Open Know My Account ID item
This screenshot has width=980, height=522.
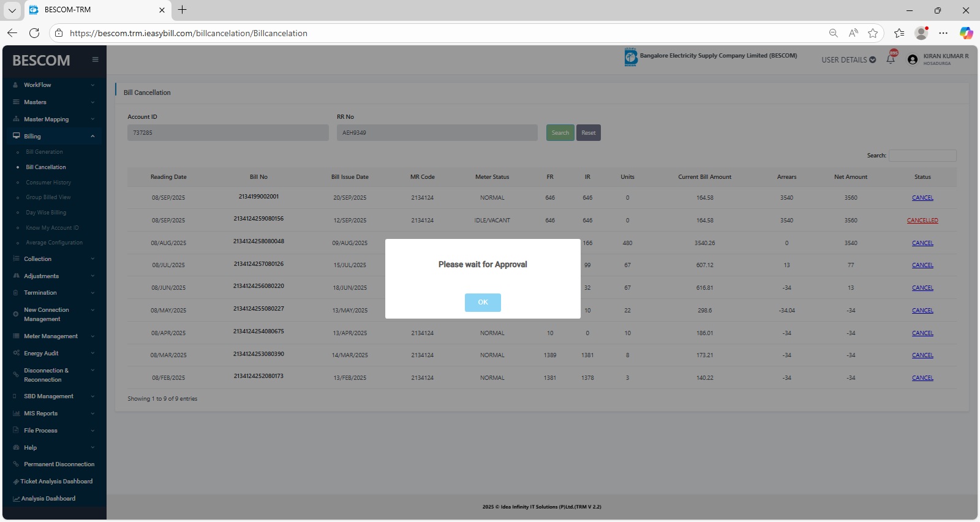(52, 228)
